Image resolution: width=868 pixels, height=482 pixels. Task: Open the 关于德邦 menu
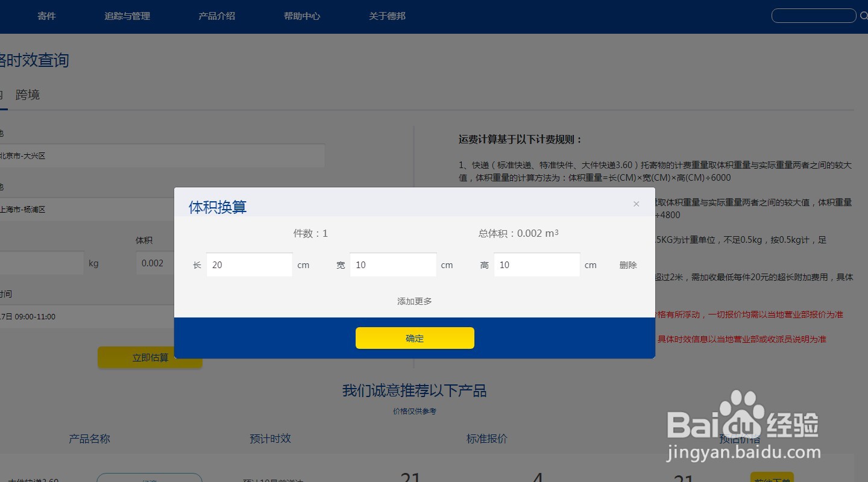(387, 16)
